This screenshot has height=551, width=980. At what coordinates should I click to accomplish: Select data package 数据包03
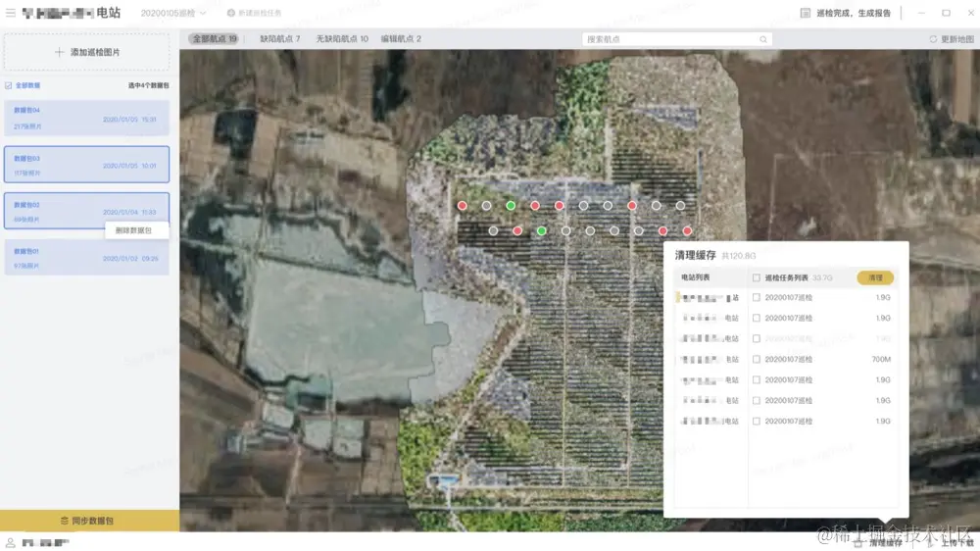87,165
